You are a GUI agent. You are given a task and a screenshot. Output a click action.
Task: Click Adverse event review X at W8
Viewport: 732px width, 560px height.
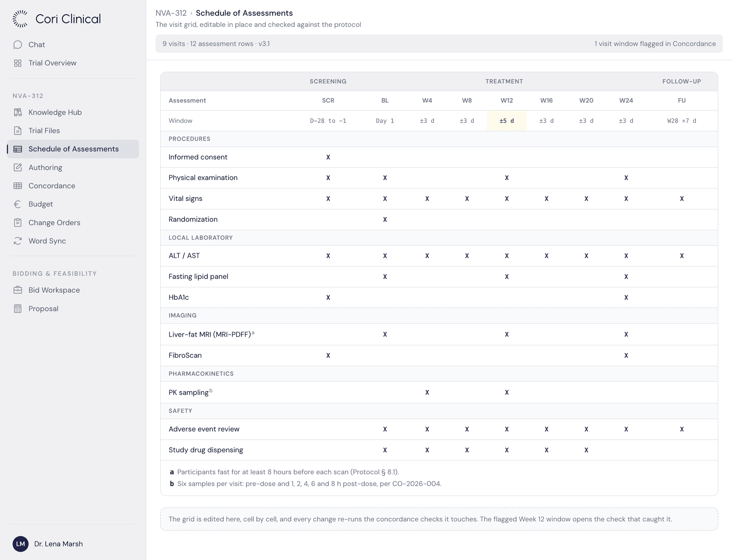click(467, 429)
